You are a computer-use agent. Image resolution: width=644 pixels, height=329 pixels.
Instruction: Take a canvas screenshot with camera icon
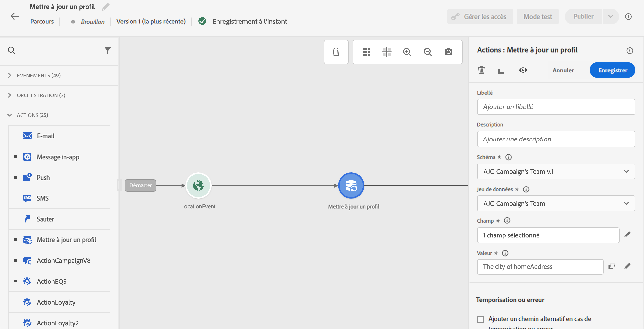[448, 52]
